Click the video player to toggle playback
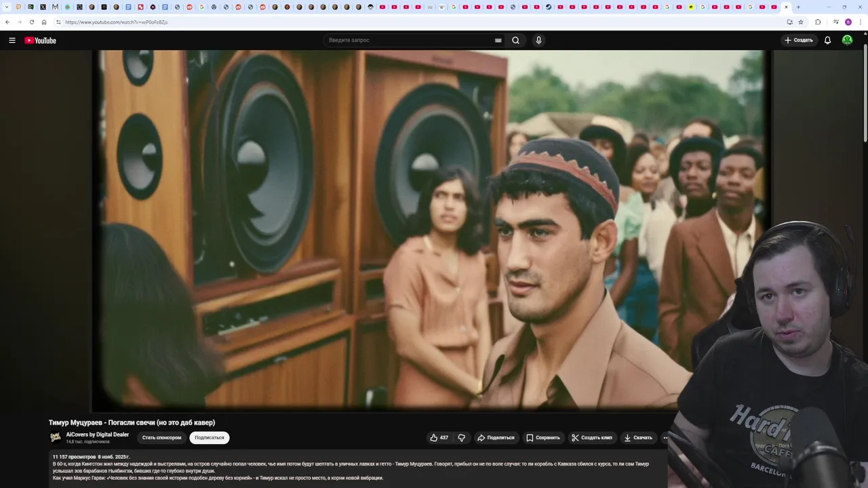 tap(431, 230)
